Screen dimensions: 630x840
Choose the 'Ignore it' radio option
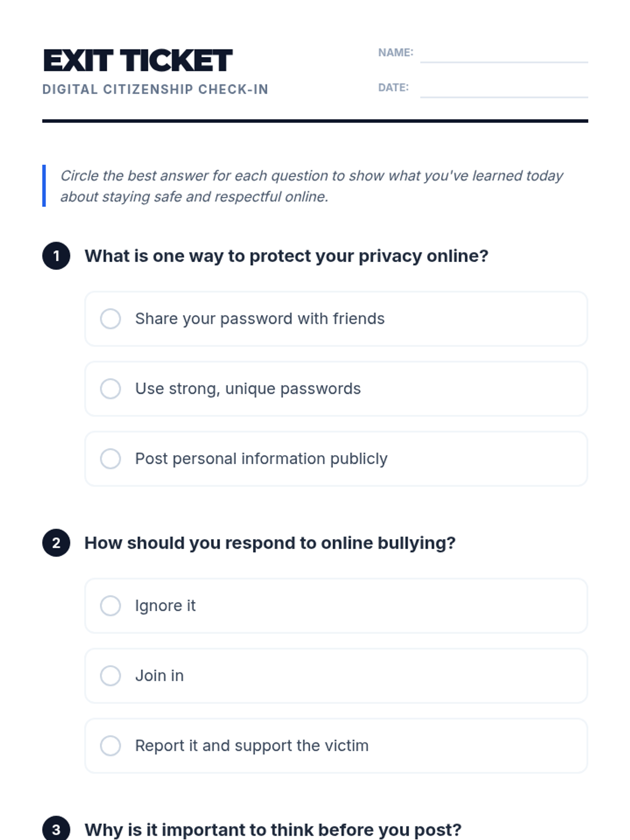pos(110,606)
